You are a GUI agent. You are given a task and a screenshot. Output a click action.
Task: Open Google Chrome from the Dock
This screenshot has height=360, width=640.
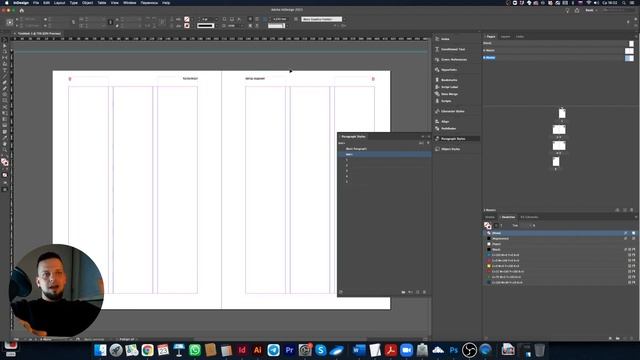click(147, 350)
